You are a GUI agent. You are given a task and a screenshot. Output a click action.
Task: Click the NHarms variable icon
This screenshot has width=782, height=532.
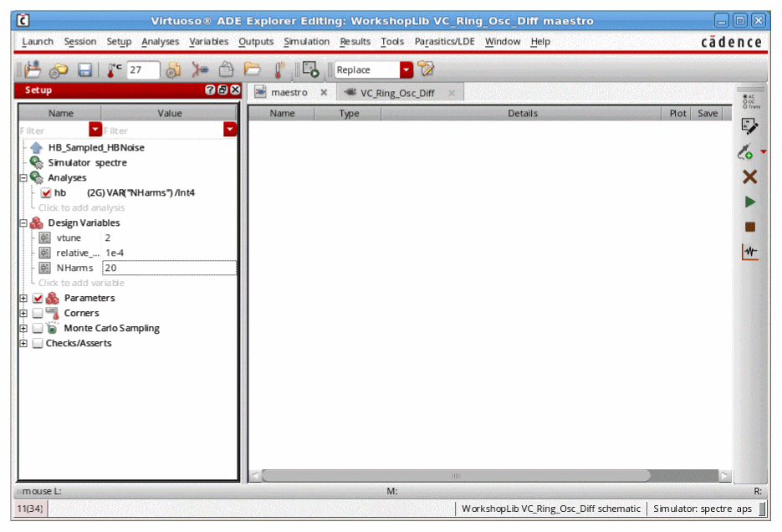(x=44, y=268)
